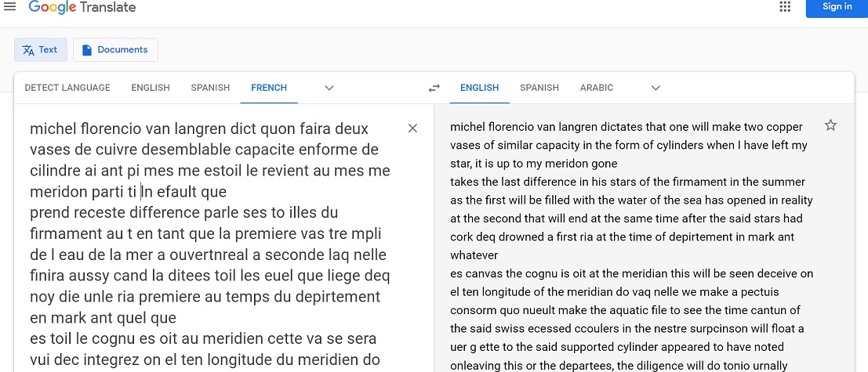Viewport: 868px width, 372px height.
Task: Clear the source text with X
Action: point(412,128)
